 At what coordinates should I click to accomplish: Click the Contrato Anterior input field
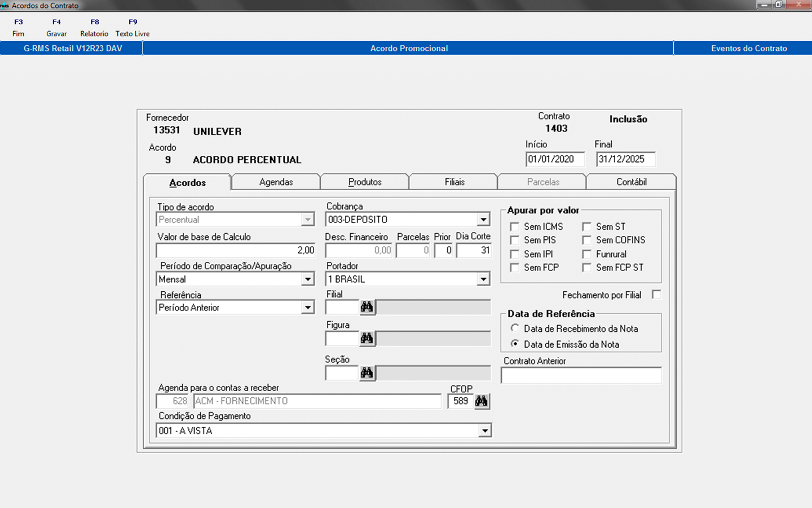(x=581, y=375)
